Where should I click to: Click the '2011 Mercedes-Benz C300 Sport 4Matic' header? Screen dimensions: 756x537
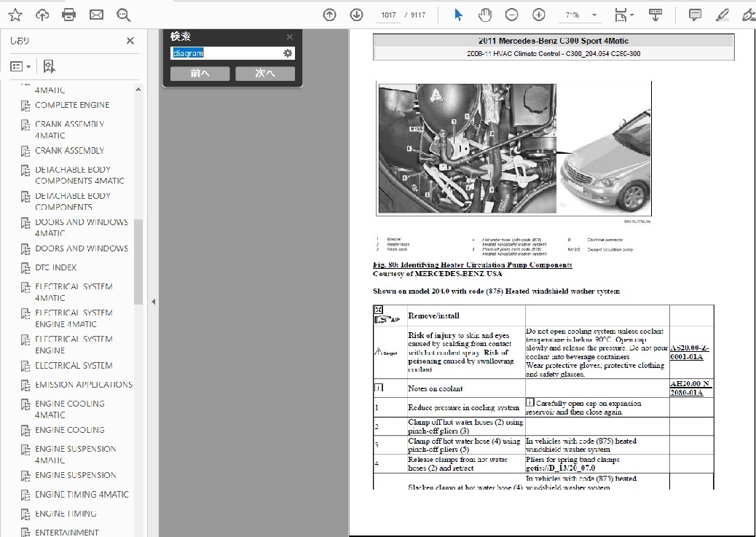pos(554,42)
